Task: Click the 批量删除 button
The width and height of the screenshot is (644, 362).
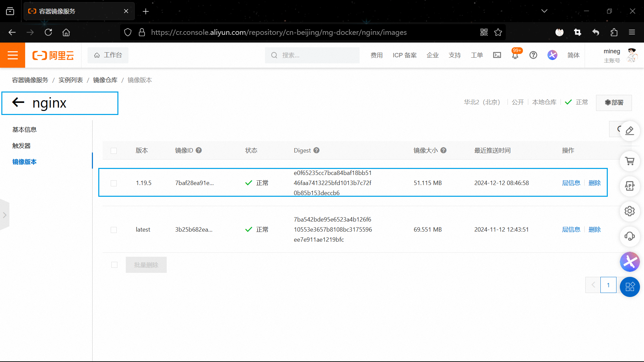Action: (x=146, y=265)
